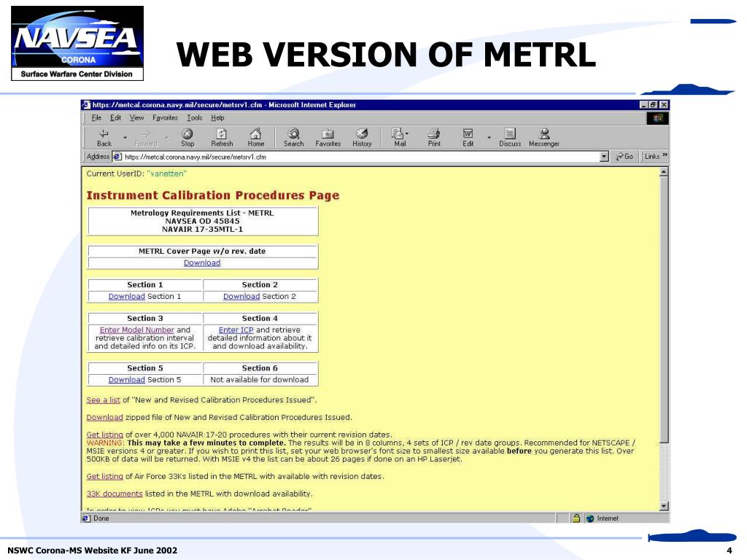Click the Go button beside address bar
This screenshot has height=560, width=747.
(x=624, y=156)
